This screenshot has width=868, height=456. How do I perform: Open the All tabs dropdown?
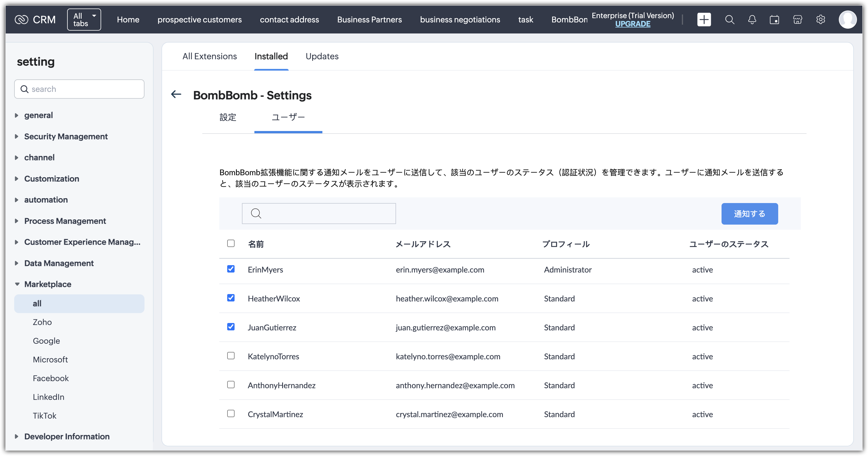(x=84, y=20)
